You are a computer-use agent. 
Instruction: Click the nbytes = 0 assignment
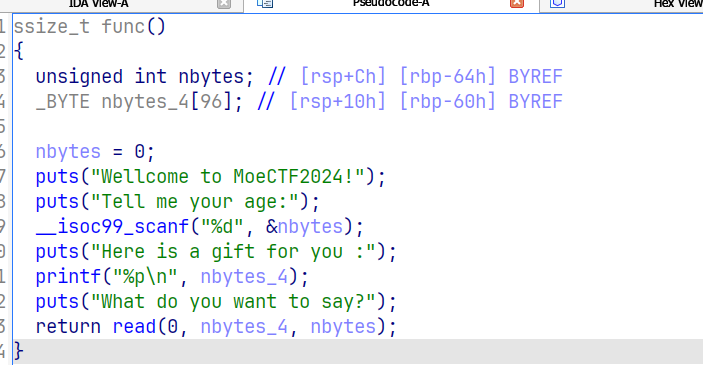click(95, 152)
